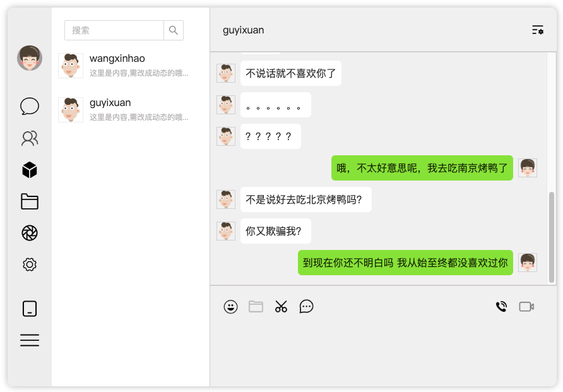Select the screenshot scissors tool
Screen dimensions: 563x392
[x=281, y=307]
